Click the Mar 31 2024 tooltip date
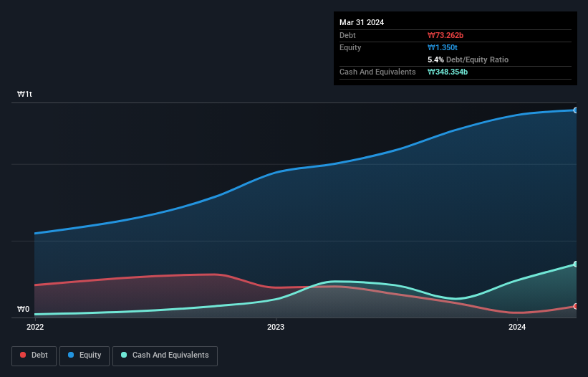 (362, 22)
